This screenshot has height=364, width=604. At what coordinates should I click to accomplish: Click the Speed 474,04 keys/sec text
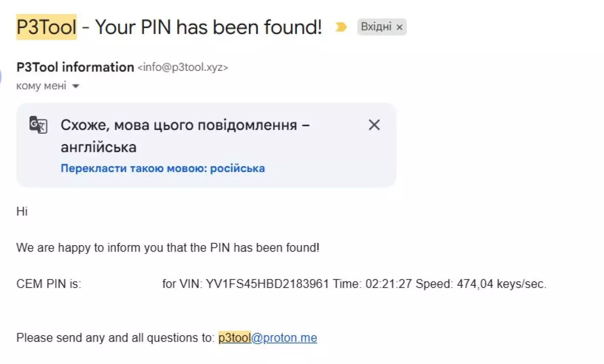(480, 283)
